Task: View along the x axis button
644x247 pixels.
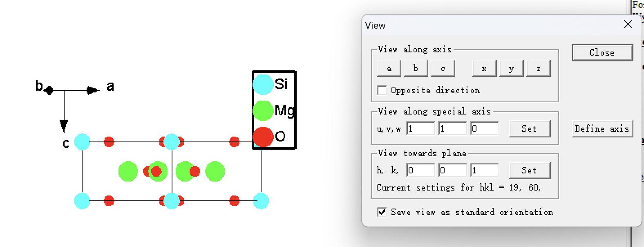Action: click(484, 68)
